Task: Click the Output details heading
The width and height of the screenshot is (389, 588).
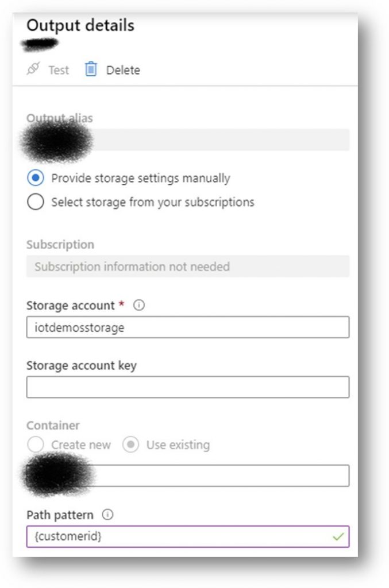Action: pos(80,25)
